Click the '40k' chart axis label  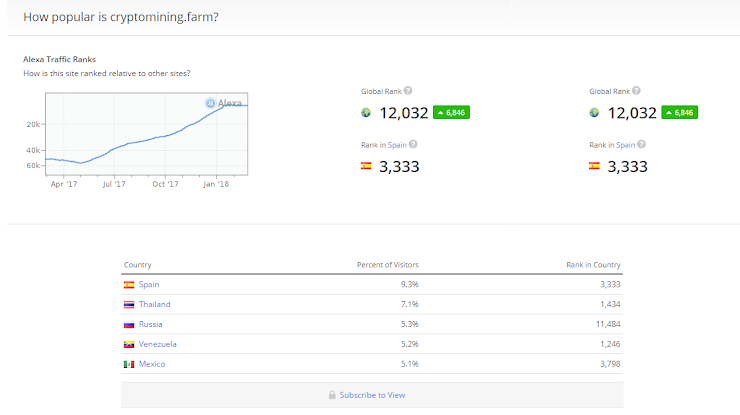[x=33, y=150]
